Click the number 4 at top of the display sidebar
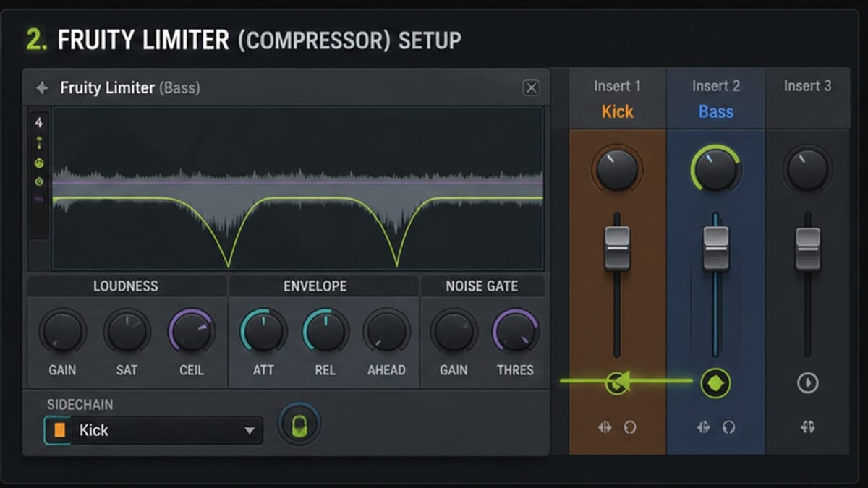Viewport: 868px width, 488px height. coord(38,123)
